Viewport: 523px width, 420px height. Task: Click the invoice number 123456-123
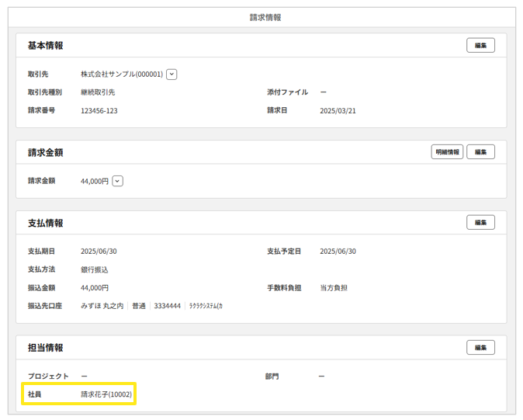[x=99, y=110]
